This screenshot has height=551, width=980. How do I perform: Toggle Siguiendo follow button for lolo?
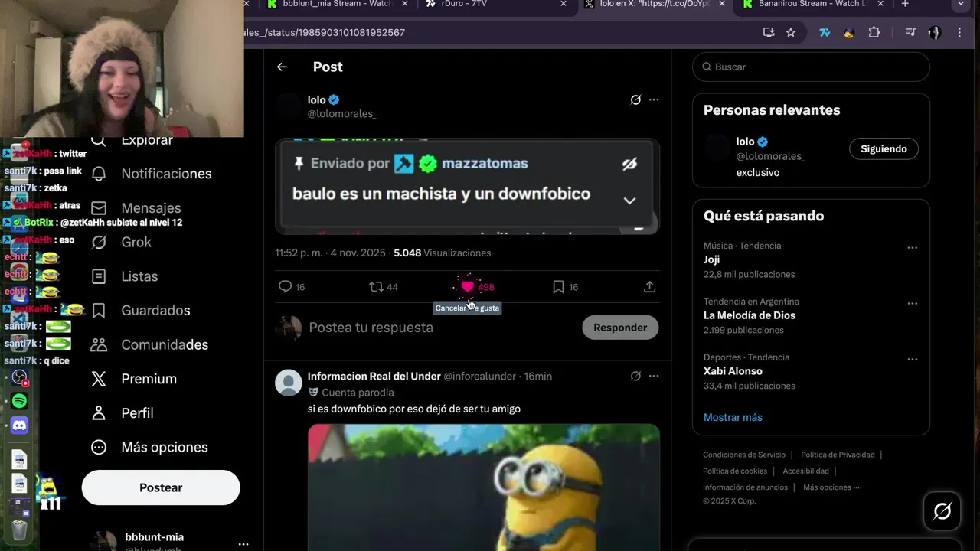pyautogui.click(x=884, y=149)
